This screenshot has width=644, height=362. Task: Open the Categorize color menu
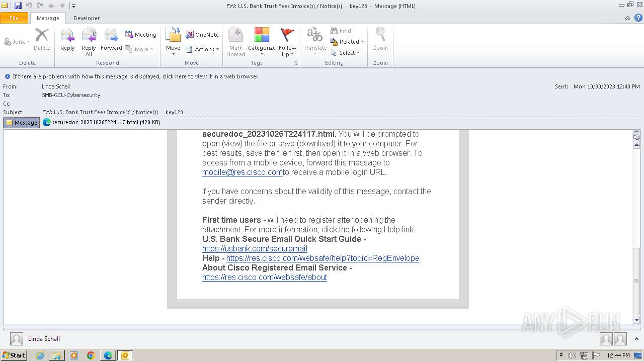pos(262,42)
